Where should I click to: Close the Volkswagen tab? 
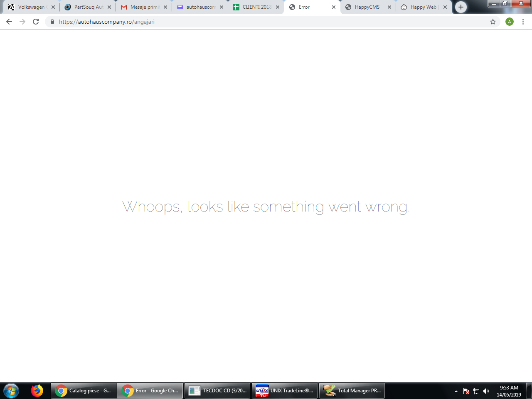click(53, 7)
